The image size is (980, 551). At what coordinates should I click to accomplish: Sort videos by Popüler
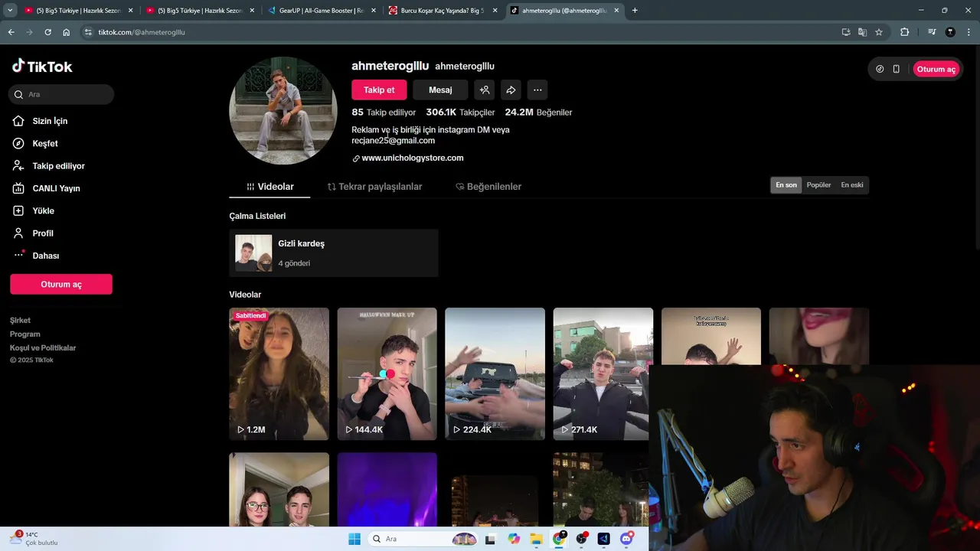(x=818, y=185)
